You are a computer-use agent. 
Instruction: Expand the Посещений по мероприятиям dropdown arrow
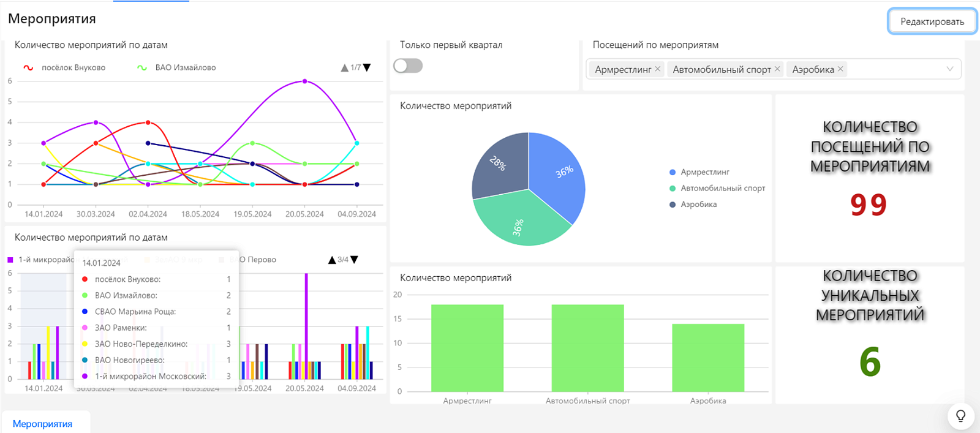coord(949,69)
